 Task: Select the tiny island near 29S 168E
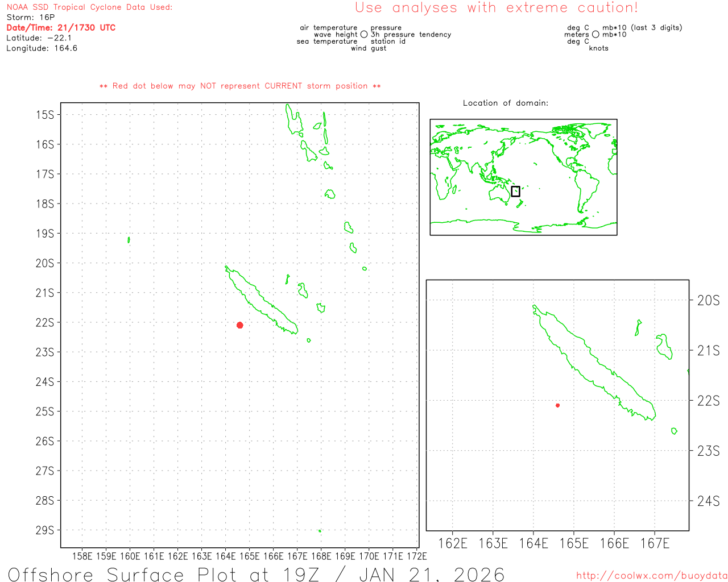pos(320,531)
